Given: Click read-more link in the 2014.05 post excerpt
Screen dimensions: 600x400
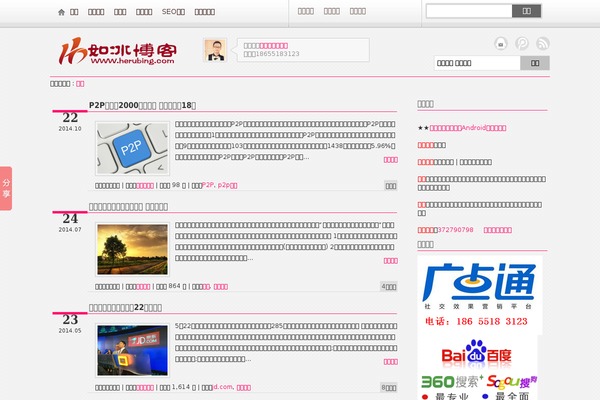Looking at the screenshot, I should [391, 362].
